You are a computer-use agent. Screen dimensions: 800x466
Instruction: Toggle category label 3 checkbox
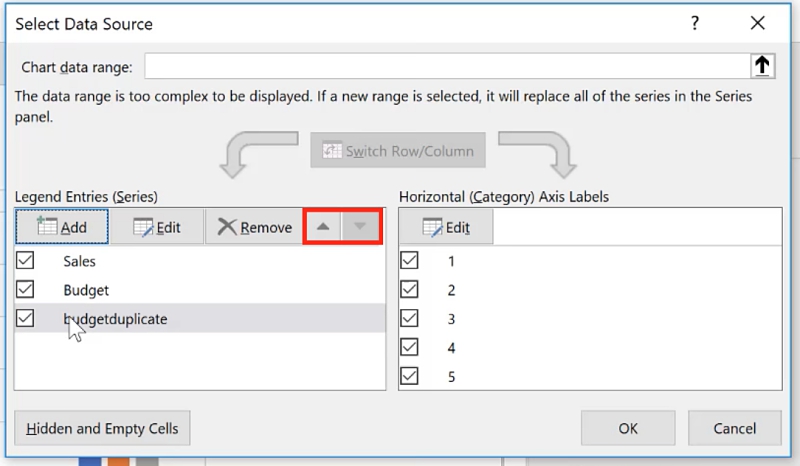[410, 319]
